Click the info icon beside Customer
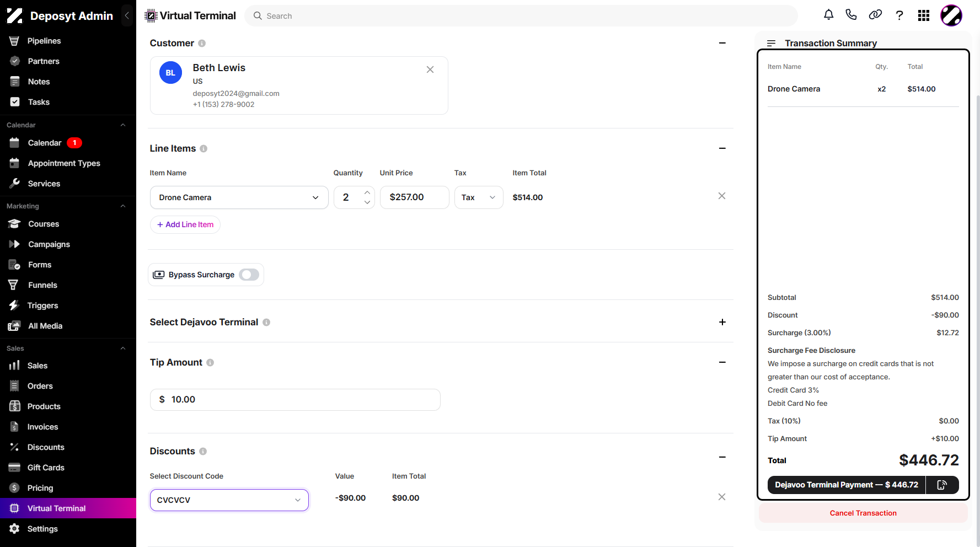The width and height of the screenshot is (980, 547). point(202,43)
